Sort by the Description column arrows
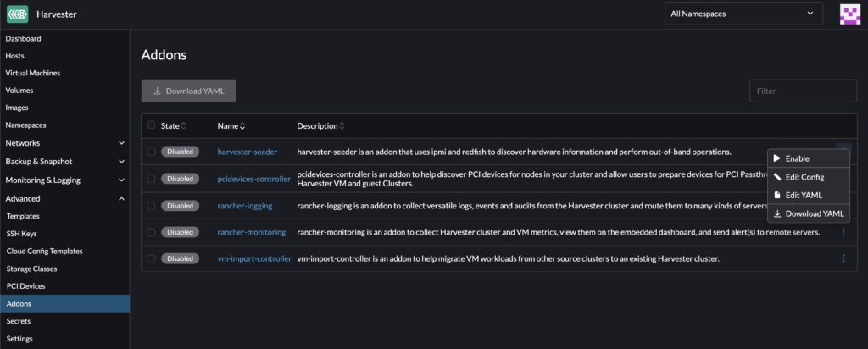This screenshot has width=868, height=349. coord(342,126)
